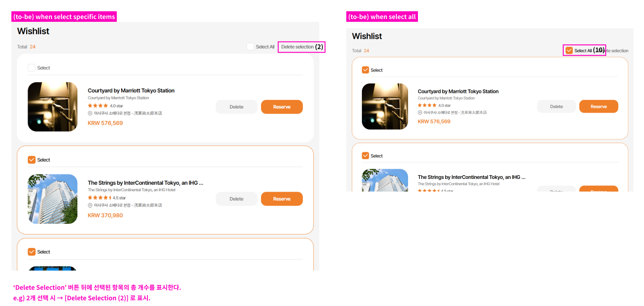Image resolution: width=644 pixels, height=306 pixels.
Task: Open The Strings by InterContinental title, specific-items mockup
Action: [x=145, y=183]
